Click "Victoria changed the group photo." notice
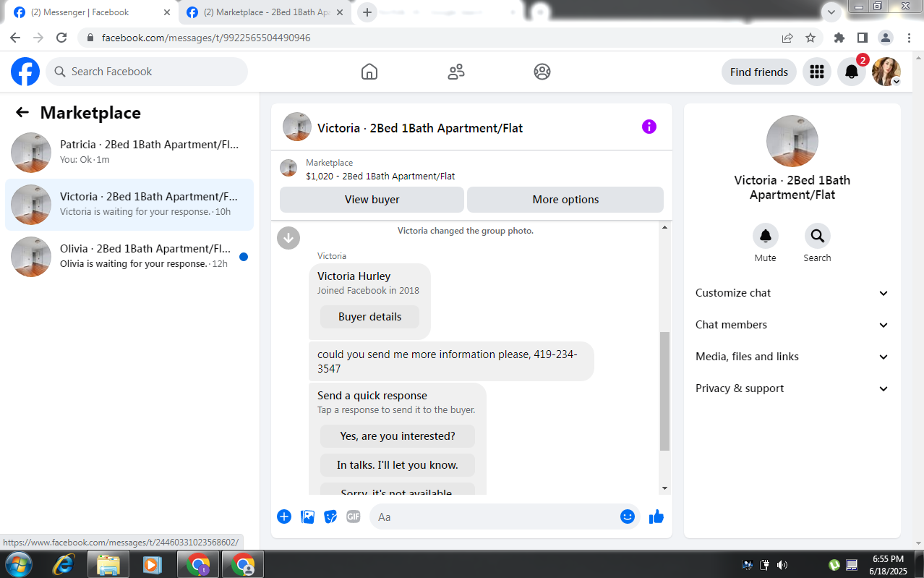 point(466,231)
